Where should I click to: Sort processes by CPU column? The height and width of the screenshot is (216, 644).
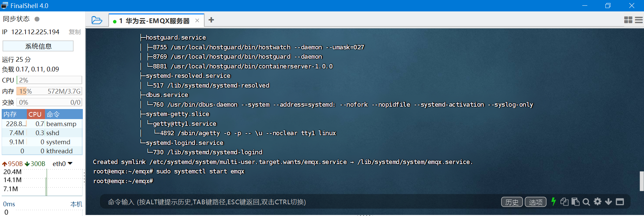(x=35, y=114)
